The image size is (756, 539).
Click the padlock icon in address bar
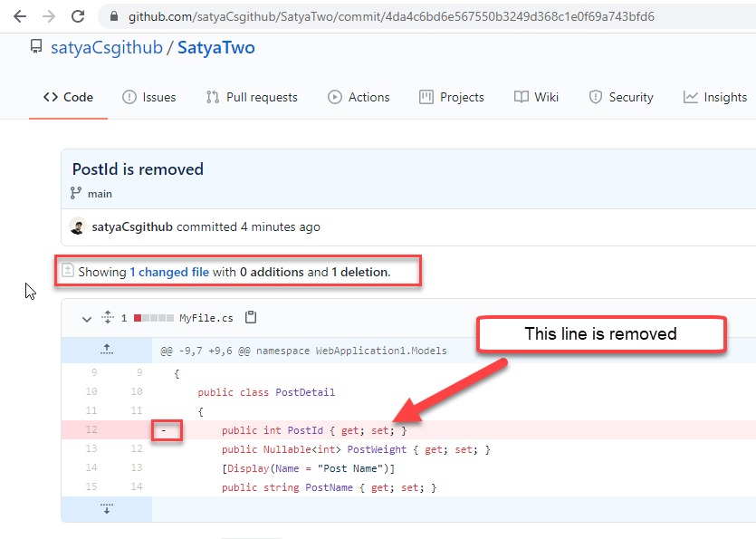[x=113, y=16]
